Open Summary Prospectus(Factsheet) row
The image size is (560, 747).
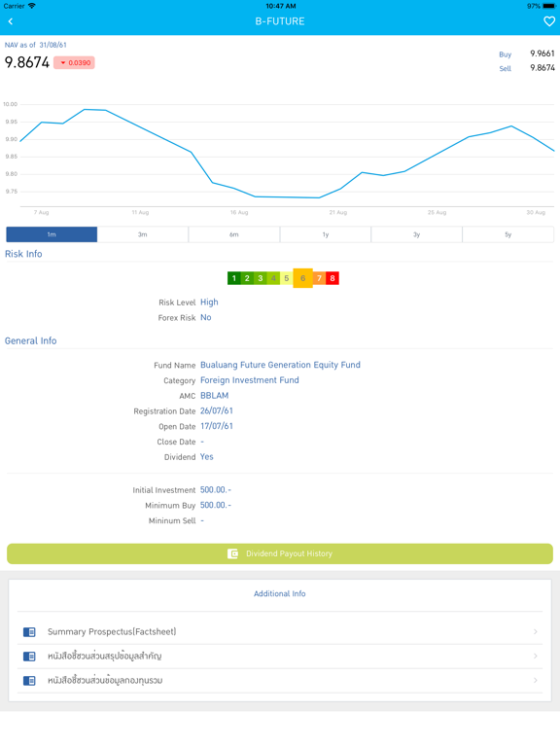(280, 631)
